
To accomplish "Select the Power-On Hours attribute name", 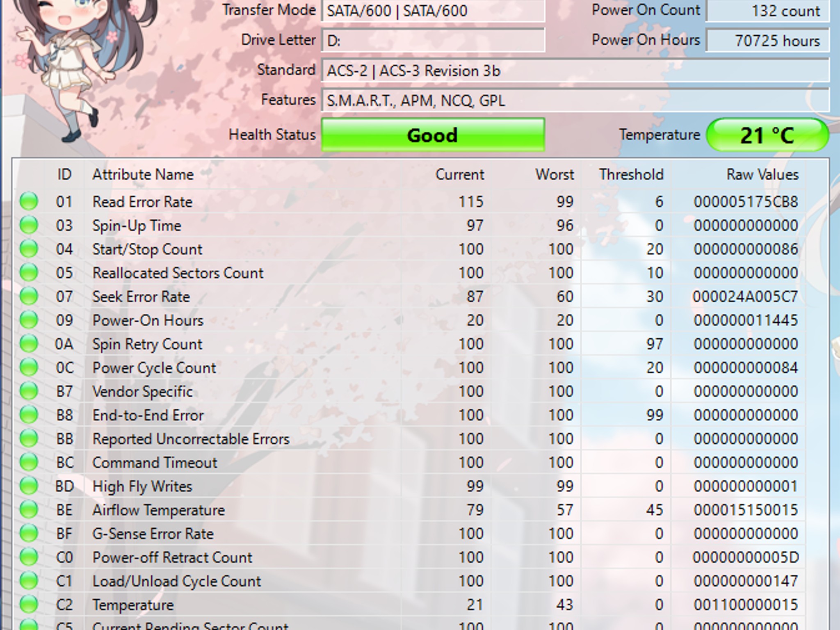I will [148, 320].
